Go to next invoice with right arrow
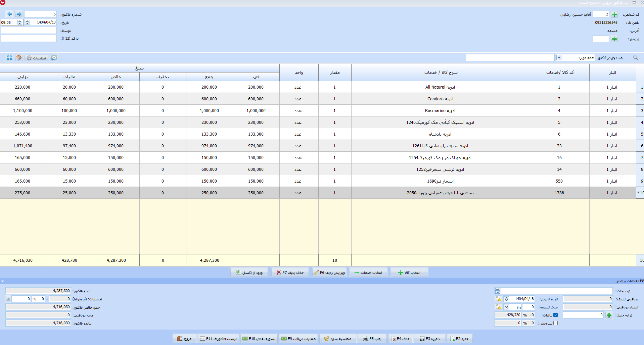Image resolution: width=644 pixels, height=345 pixels. pyautogui.click(x=19, y=14)
